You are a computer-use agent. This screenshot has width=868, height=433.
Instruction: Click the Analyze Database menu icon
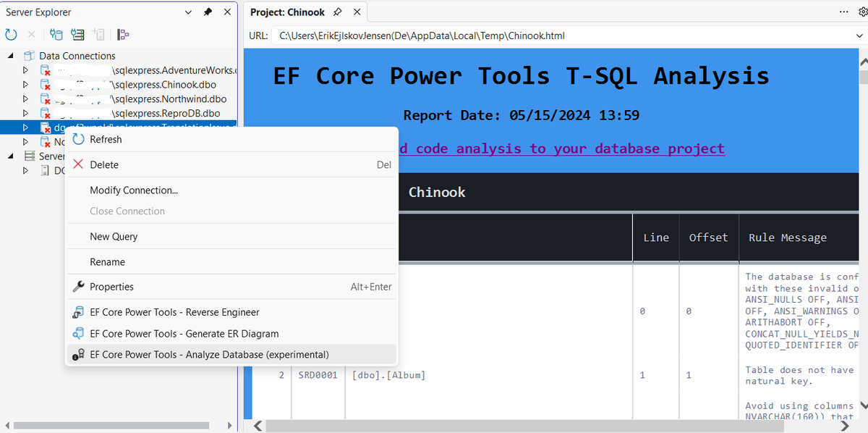pos(78,355)
